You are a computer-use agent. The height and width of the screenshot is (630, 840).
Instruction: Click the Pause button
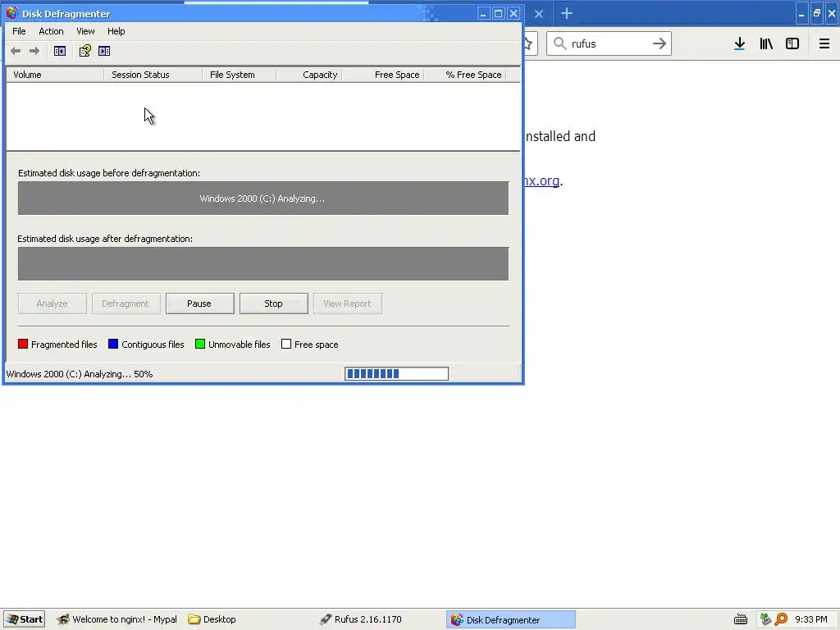point(200,304)
